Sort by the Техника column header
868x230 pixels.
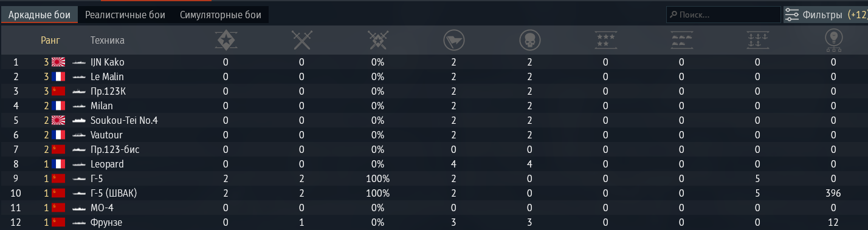pos(108,41)
